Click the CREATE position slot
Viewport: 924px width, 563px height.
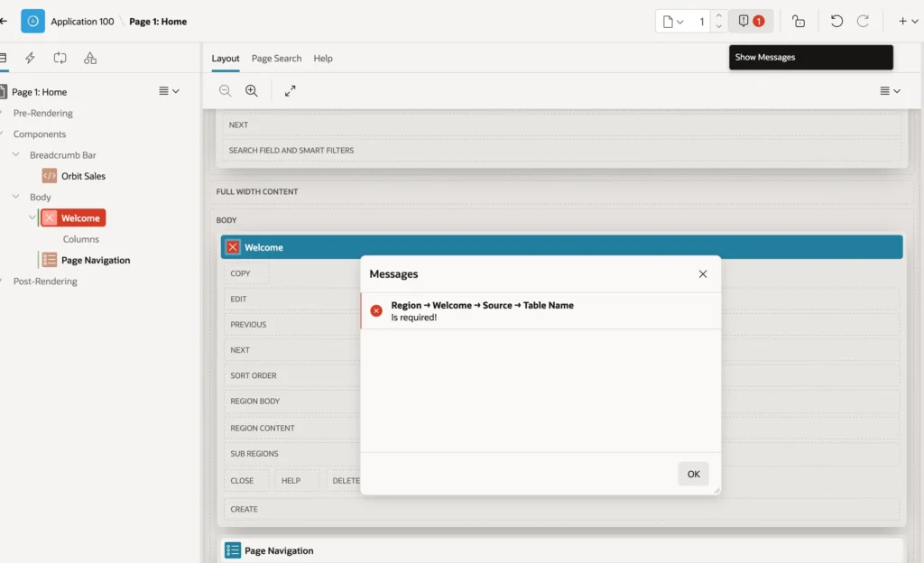[x=561, y=510]
